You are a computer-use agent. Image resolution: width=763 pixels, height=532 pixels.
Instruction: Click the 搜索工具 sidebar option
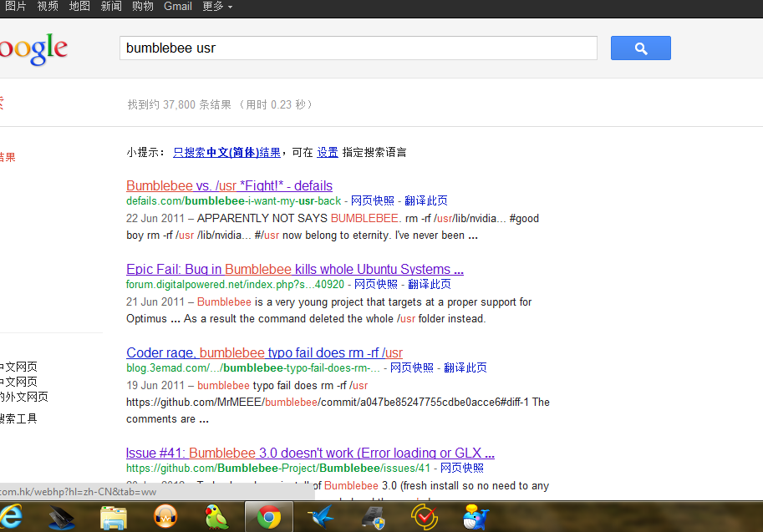pos(18,418)
